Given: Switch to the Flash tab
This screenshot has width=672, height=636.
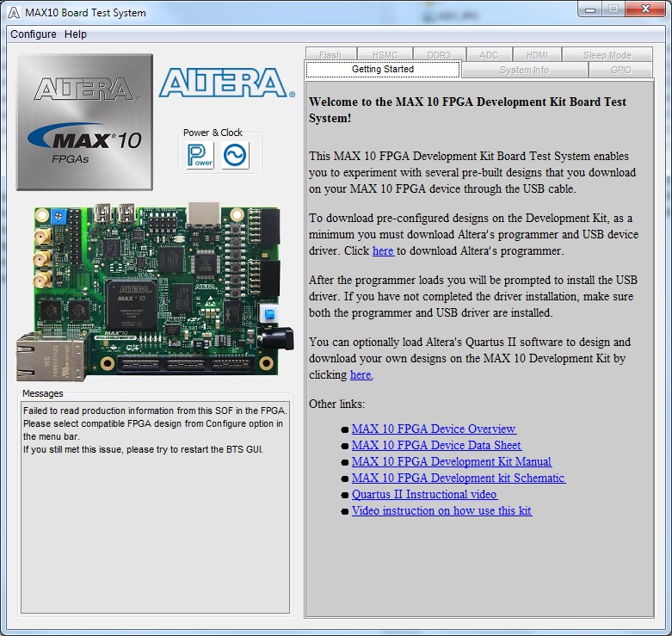Looking at the screenshot, I should point(330,55).
